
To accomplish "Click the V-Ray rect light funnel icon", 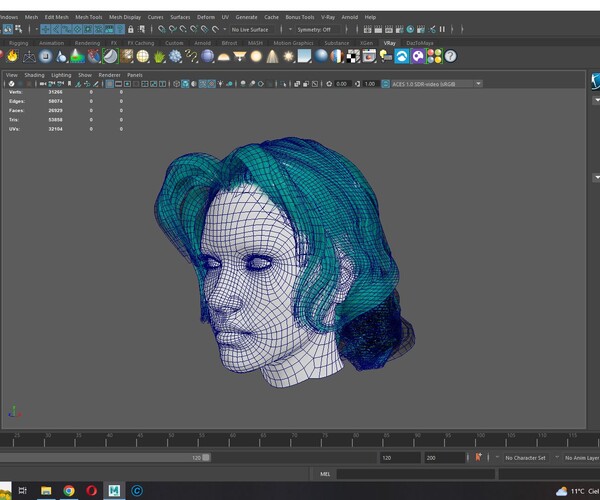I will pos(240,57).
